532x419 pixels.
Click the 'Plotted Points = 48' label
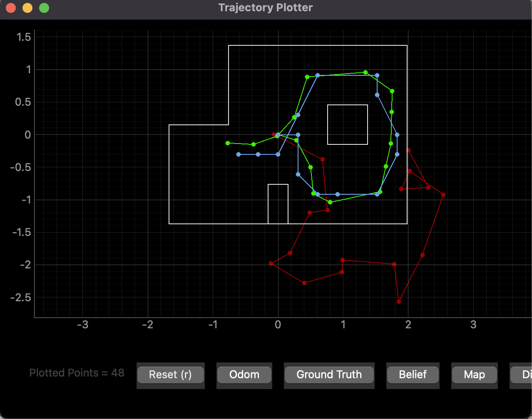pos(77,373)
